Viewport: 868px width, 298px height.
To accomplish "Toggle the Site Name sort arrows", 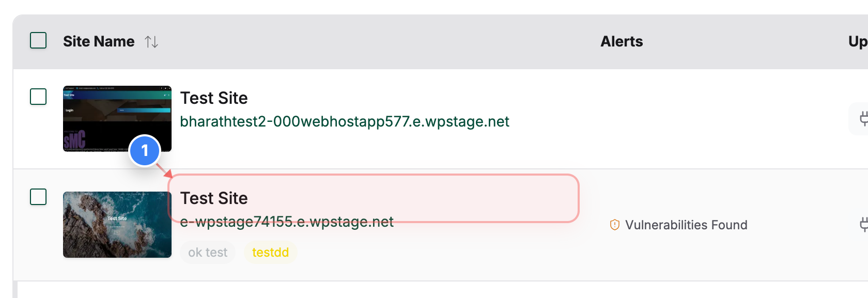I will coord(151,42).
